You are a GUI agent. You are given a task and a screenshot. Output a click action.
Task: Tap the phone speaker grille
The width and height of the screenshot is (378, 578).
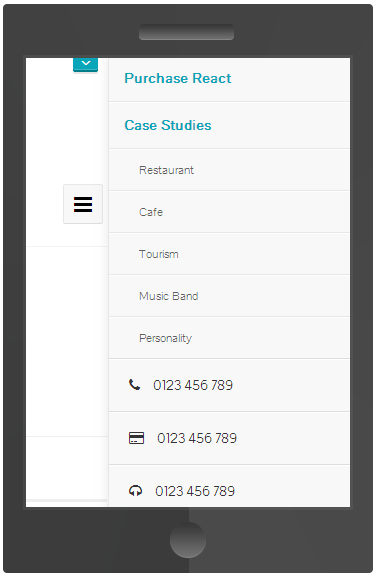click(186, 32)
